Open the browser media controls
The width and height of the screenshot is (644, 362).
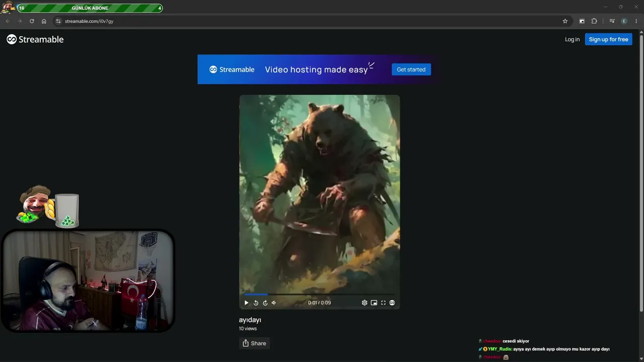(x=612, y=21)
